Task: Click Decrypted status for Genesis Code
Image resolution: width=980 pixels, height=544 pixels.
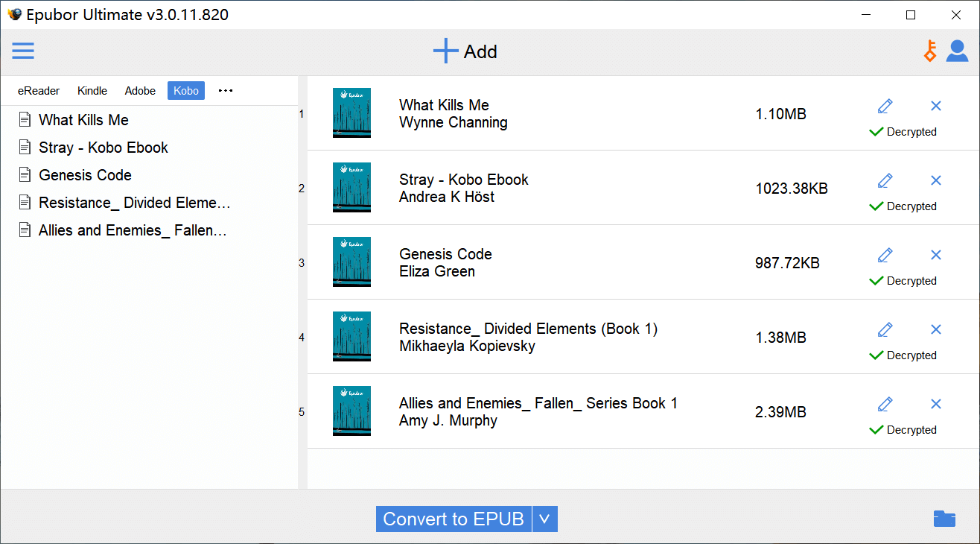Action: coord(903,281)
